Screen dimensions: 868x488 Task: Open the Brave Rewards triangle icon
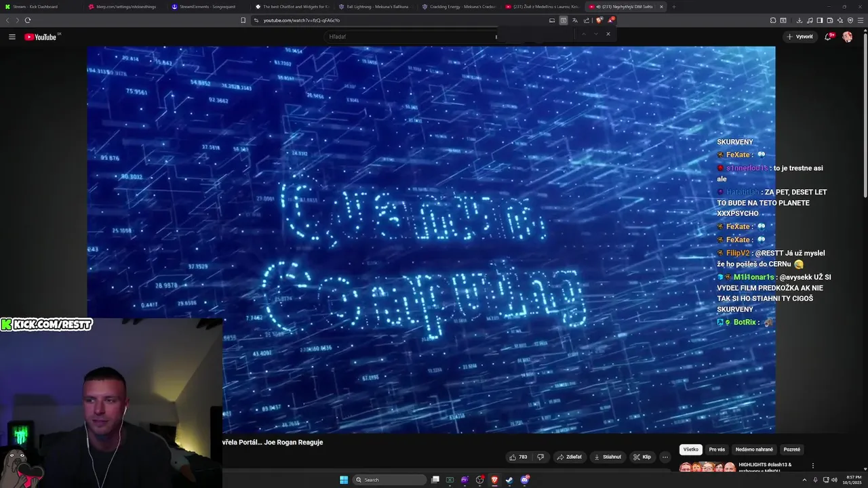coord(610,20)
